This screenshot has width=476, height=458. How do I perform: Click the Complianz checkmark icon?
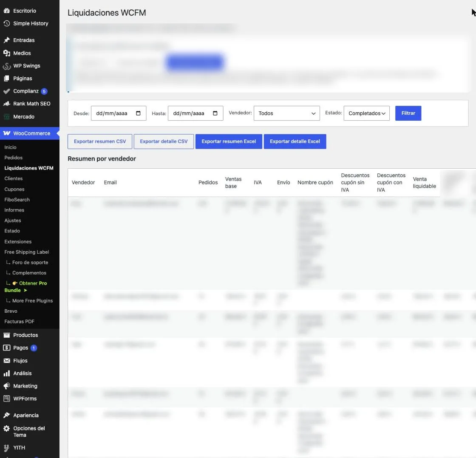(7, 91)
